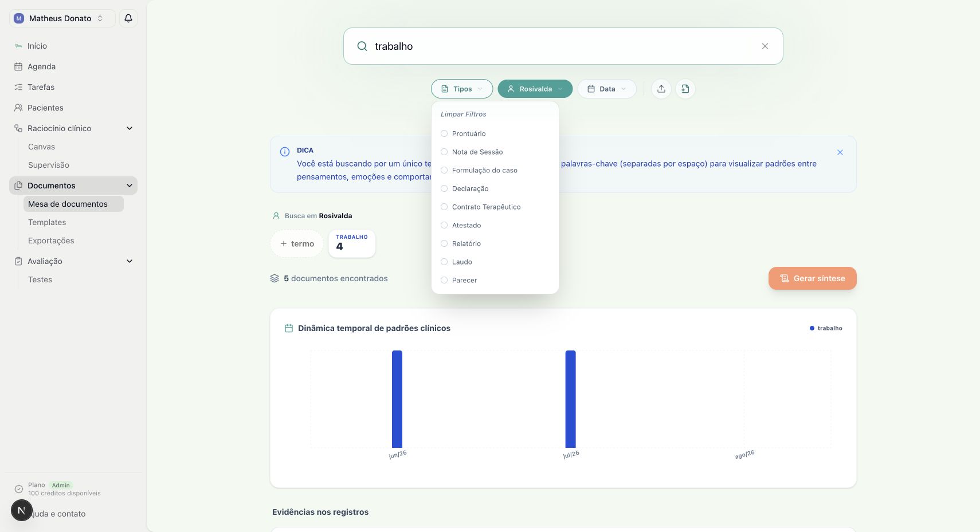Open the Data date filter dropdown
The height and width of the screenshot is (532, 980).
click(607, 89)
